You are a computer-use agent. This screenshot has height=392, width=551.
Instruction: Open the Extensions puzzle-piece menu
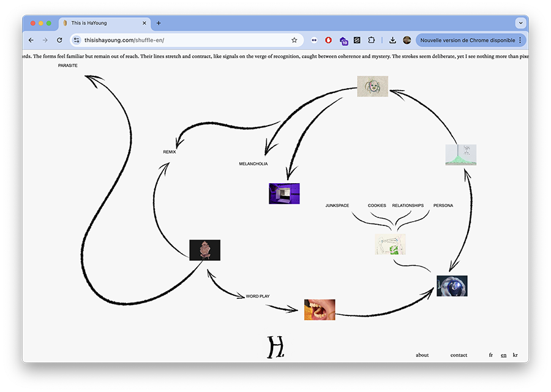(x=372, y=40)
